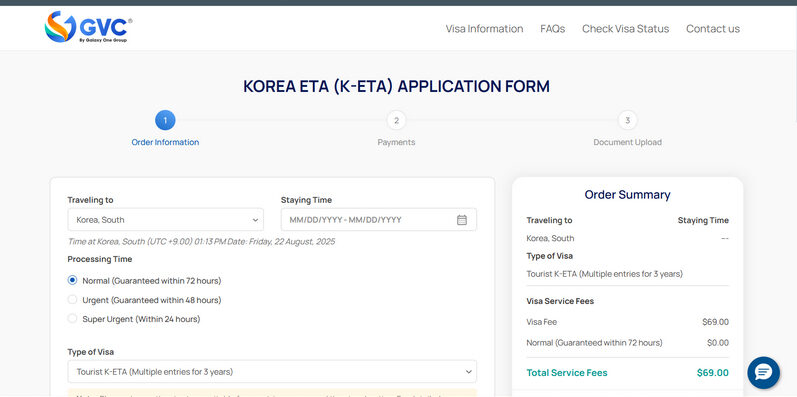Open the live chat bubble icon
797x397 pixels.
763,373
